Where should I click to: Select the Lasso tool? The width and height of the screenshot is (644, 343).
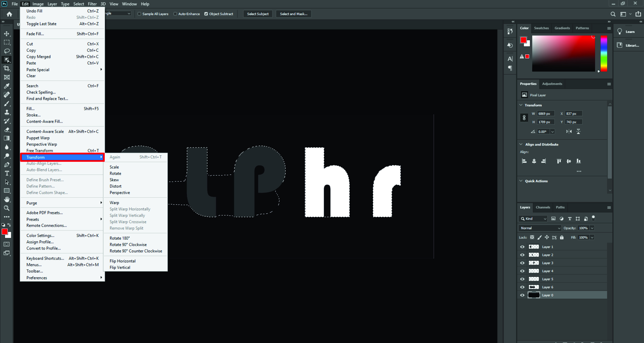click(7, 51)
